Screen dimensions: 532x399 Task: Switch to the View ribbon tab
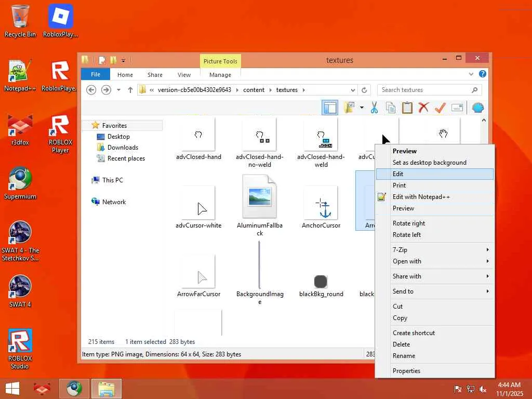(184, 75)
